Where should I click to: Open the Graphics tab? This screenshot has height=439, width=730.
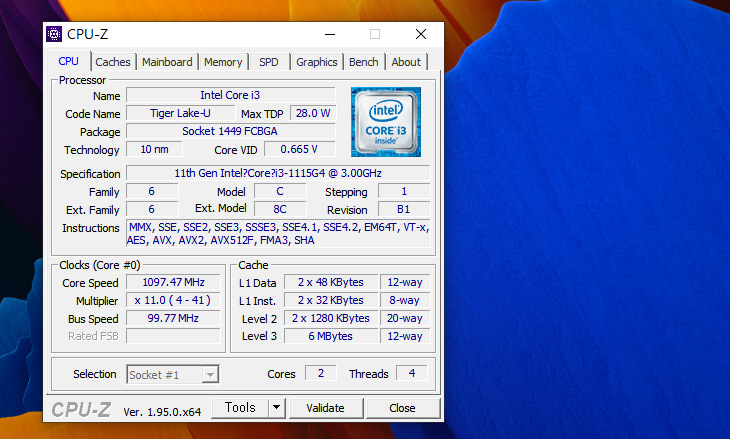tap(317, 62)
